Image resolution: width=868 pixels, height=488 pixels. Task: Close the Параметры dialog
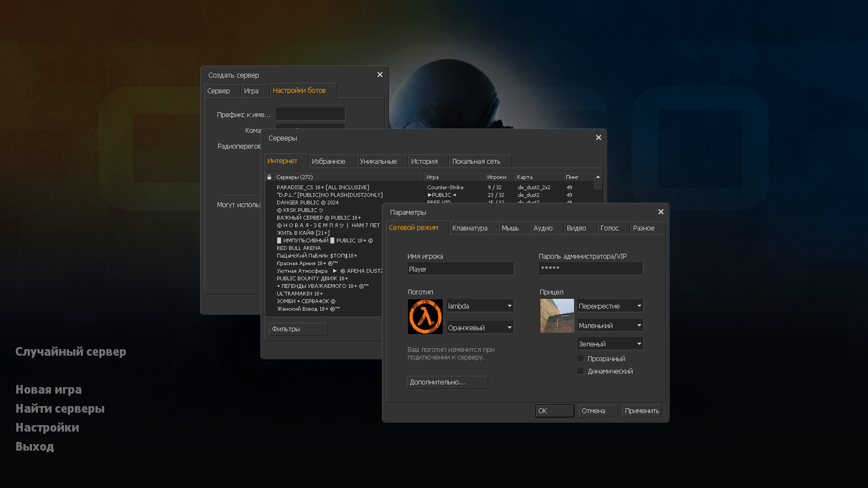660,212
